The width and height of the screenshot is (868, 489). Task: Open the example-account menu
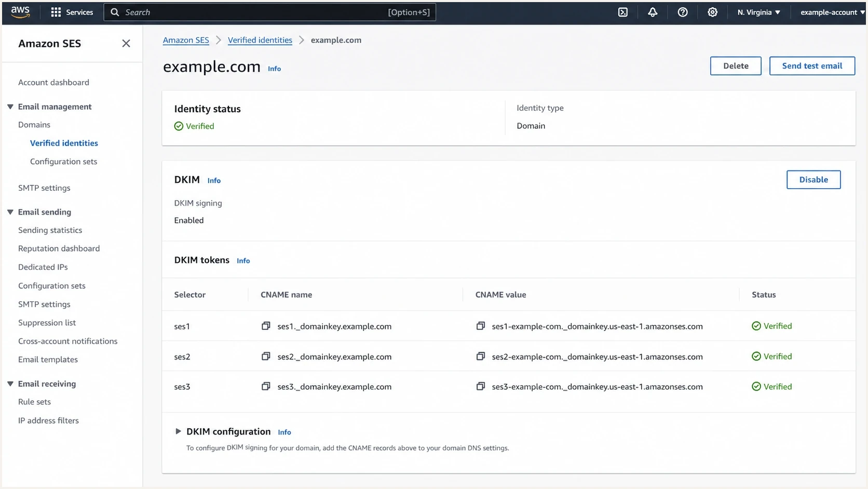click(x=832, y=12)
